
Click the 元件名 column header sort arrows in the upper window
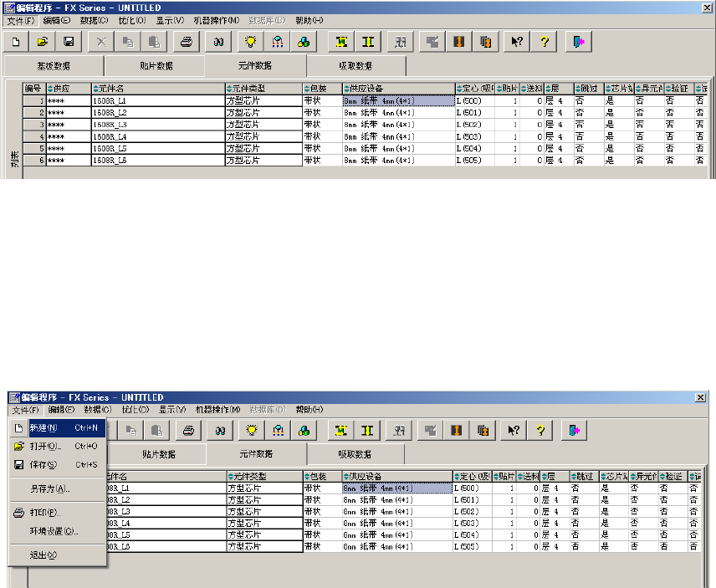95,89
